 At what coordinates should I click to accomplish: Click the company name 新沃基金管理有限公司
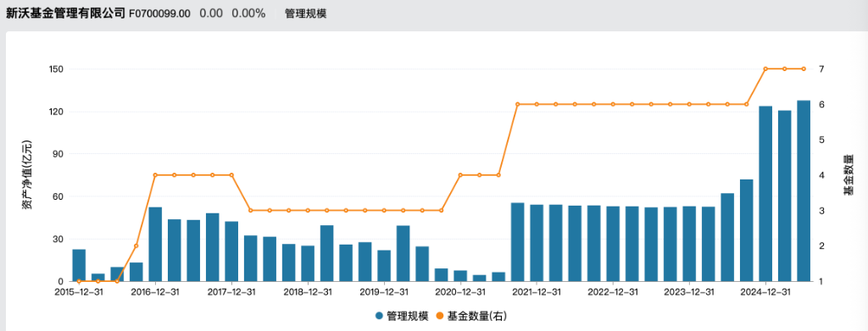coord(66,14)
